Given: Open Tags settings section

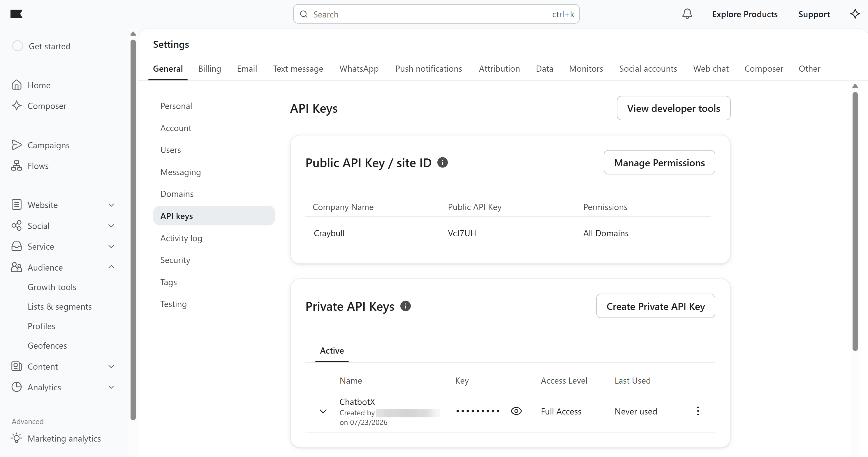Looking at the screenshot, I should coord(168,282).
